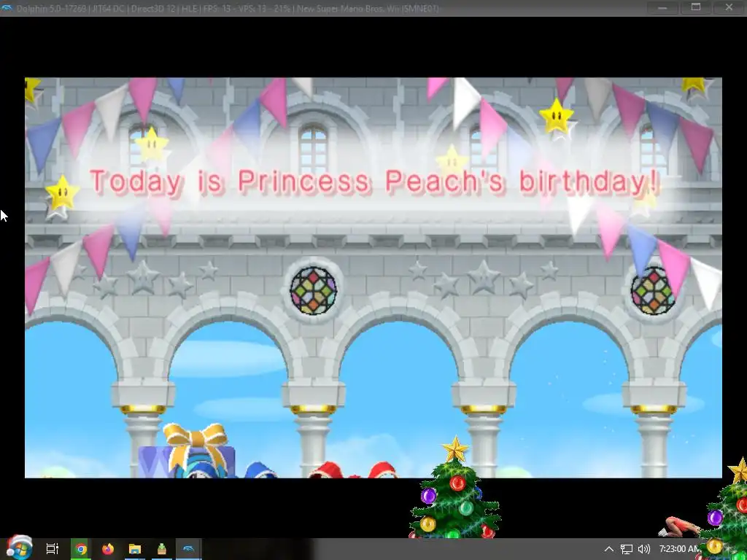Minimize the Dolphin emulator window
The height and width of the screenshot is (560, 747).
click(x=662, y=7)
